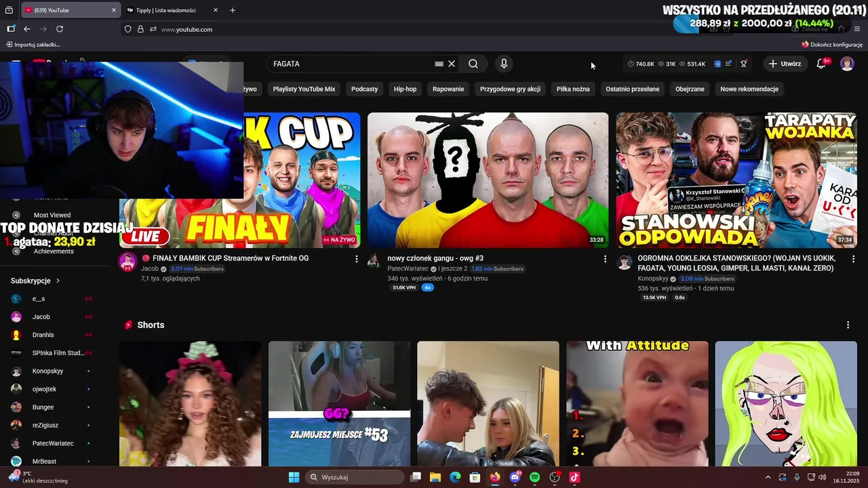Open options menu for nowy członek gangu video
This screenshot has width=868, height=488.
coord(606,259)
